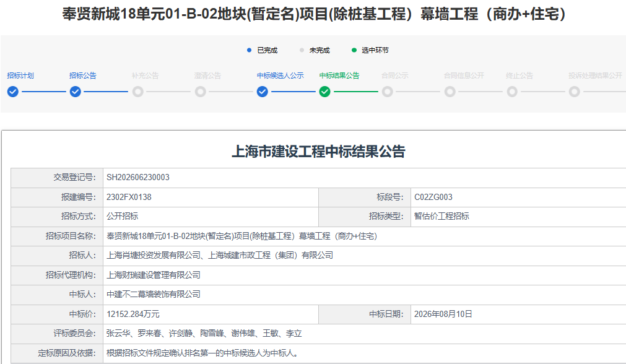Click the 定标原因及依据 explanation text
This screenshot has width=626, height=364.
202,353
